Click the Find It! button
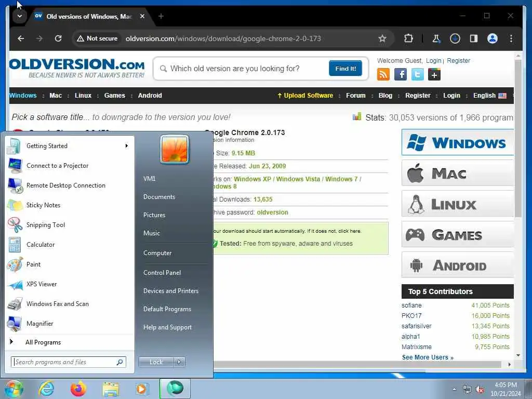 (x=345, y=68)
